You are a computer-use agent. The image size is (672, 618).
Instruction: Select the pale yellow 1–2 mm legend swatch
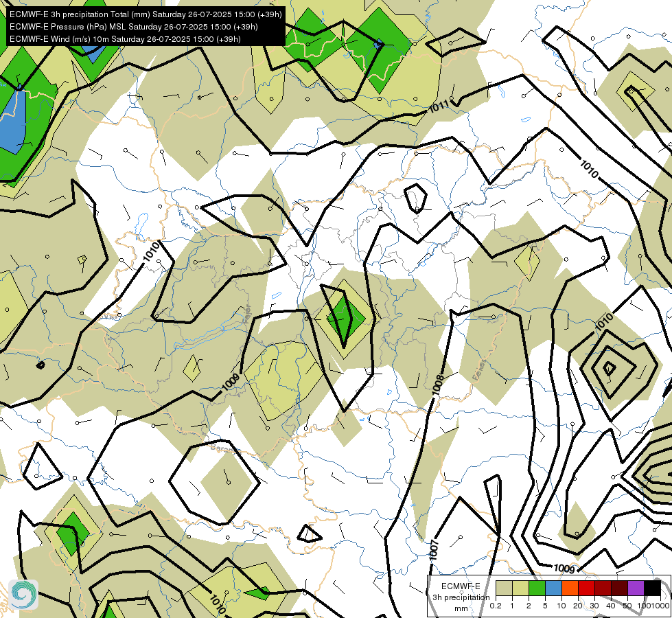[x=520, y=588]
